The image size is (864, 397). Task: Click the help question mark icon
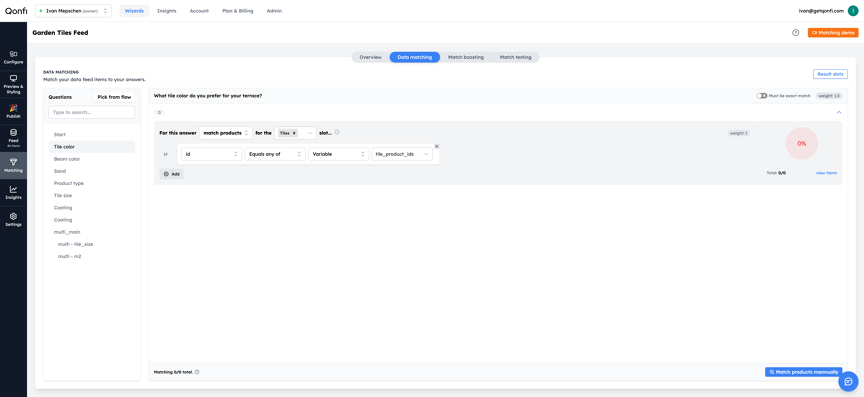795,33
